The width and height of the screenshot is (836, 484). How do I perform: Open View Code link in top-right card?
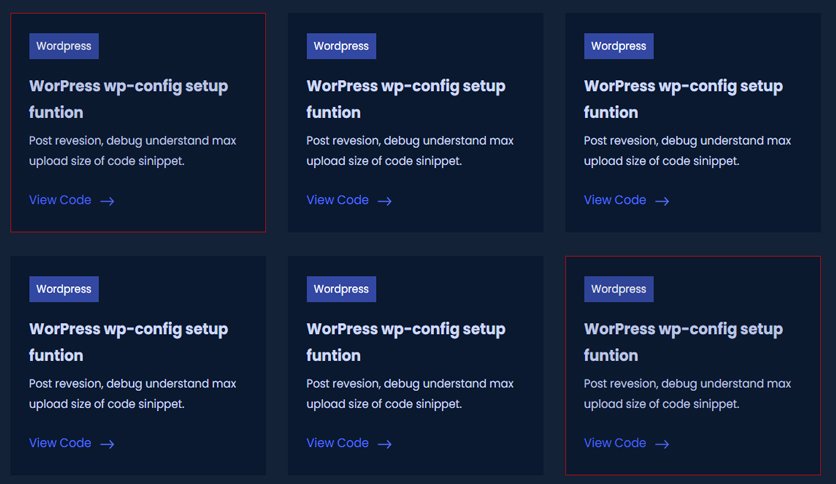tap(615, 200)
